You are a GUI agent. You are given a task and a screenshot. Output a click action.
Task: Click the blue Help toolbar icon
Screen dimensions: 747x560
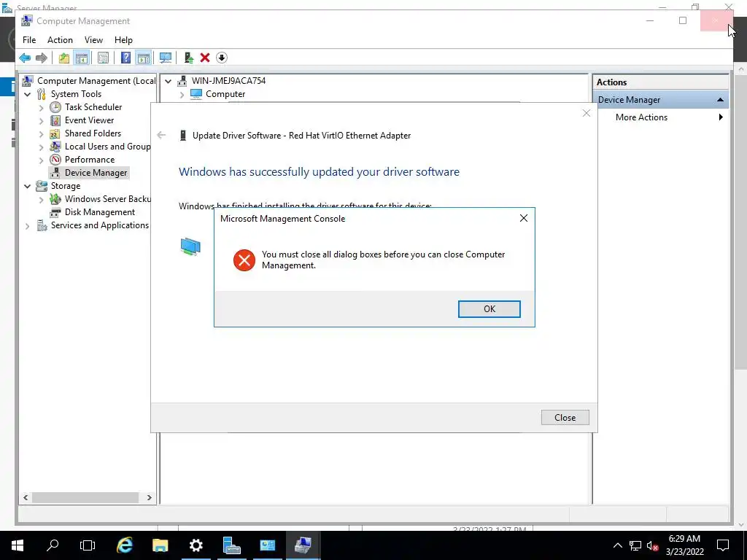point(125,58)
